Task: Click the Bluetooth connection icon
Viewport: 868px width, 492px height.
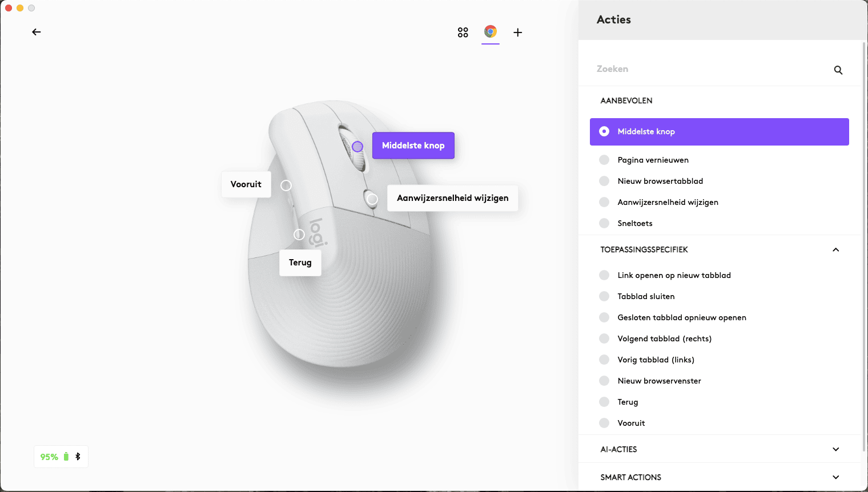Action: [78, 457]
